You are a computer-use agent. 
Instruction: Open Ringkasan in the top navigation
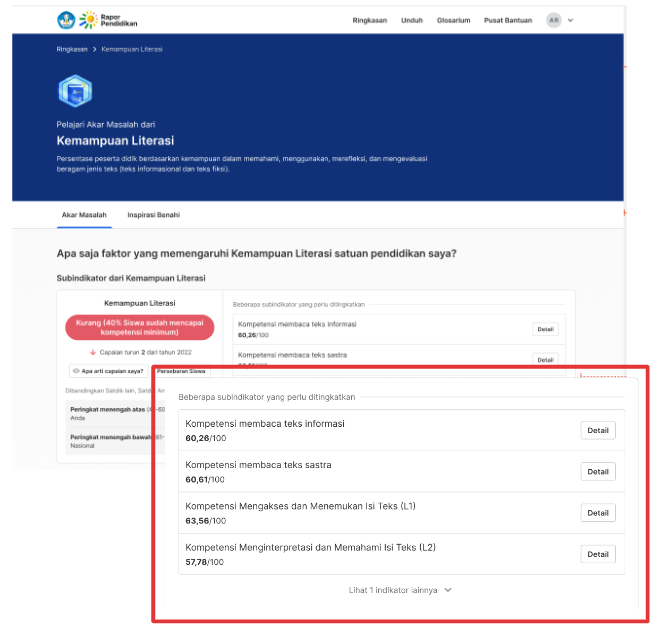tap(370, 21)
